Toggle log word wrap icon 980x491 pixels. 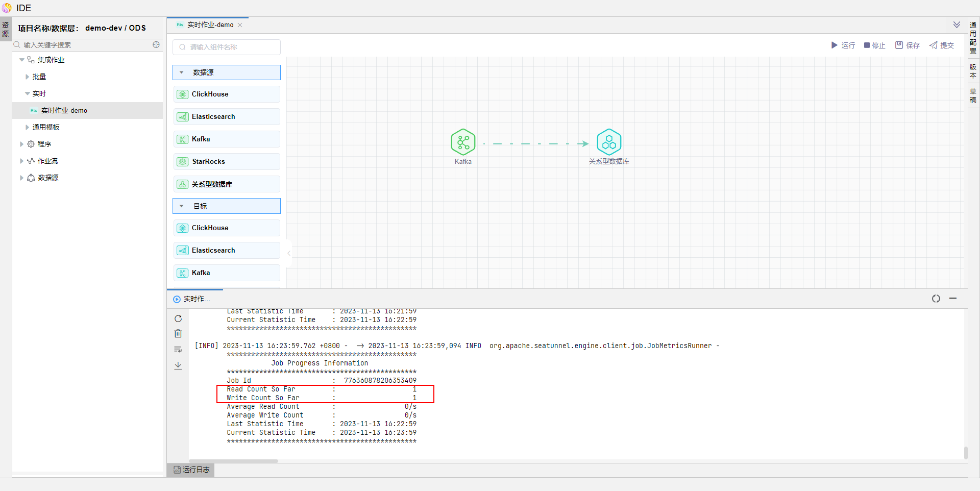[x=178, y=350]
